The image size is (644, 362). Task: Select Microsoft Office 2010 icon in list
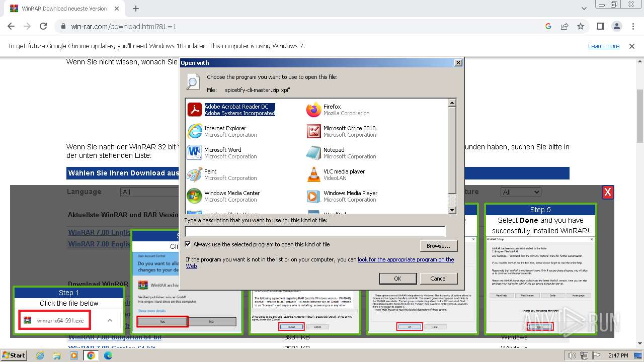click(313, 131)
